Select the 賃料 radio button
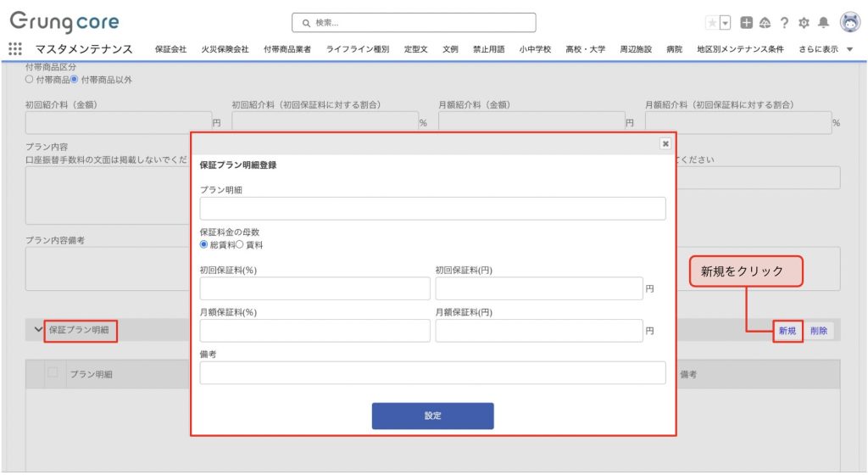868x475 pixels. tap(239, 244)
